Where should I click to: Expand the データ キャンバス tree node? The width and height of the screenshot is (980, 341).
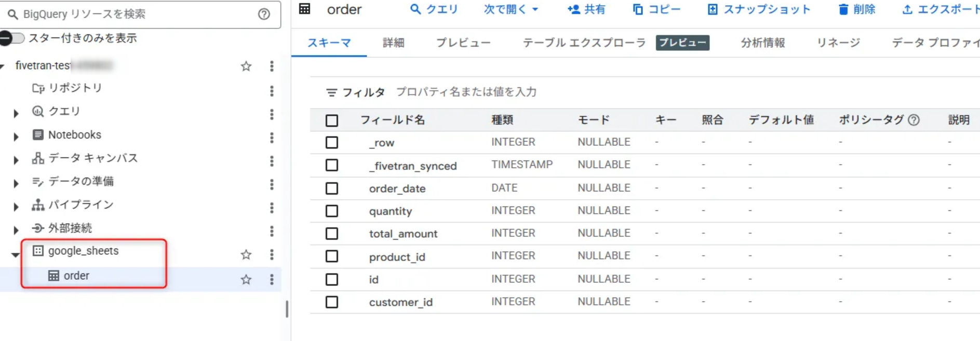pos(16,160)
